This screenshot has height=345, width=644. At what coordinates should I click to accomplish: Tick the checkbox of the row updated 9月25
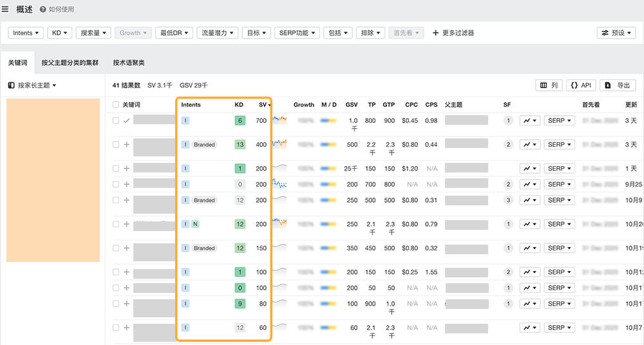pyautogui.click(x=116, y=184)
